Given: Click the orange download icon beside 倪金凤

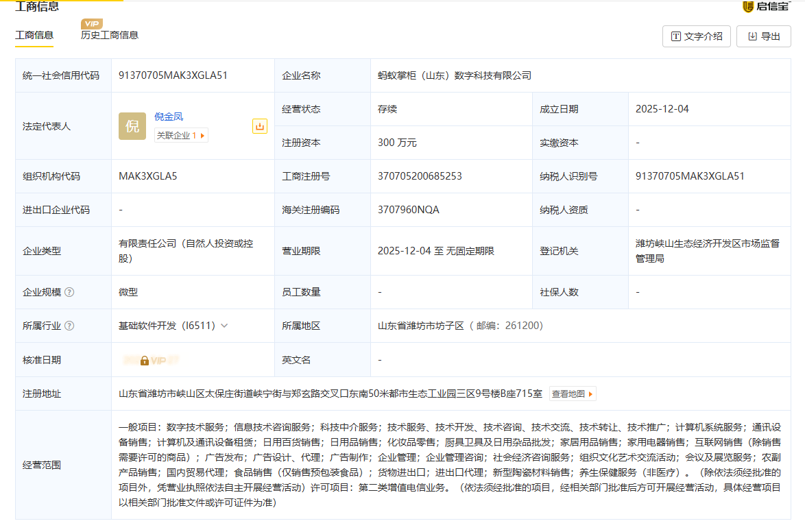Looking at the screenshot, I should (x=260, y=126).
